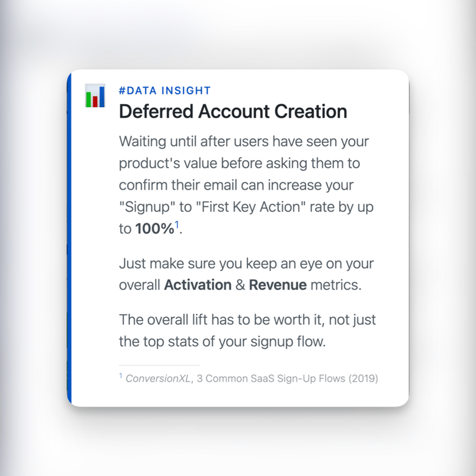Screen dimensions: 476x476
Task: Click the quoted "Signup" text
Action: pyautogui.click(x=144, y=207)
